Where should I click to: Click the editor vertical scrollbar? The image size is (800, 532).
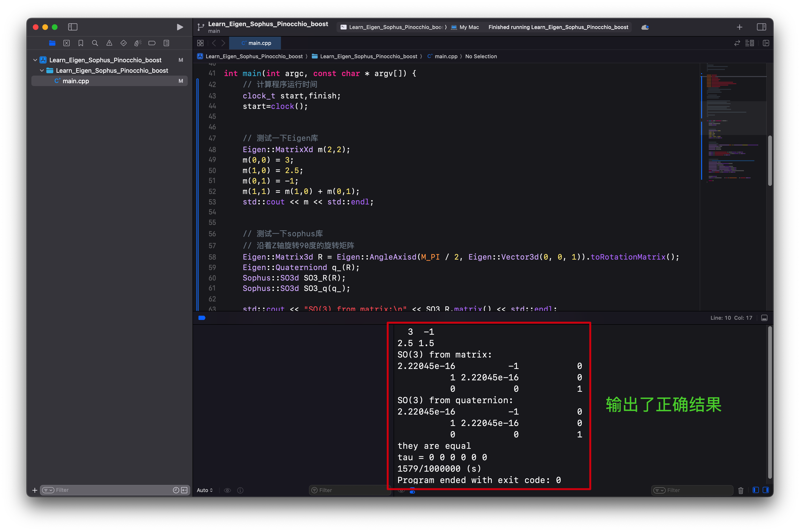coord(770,160)
